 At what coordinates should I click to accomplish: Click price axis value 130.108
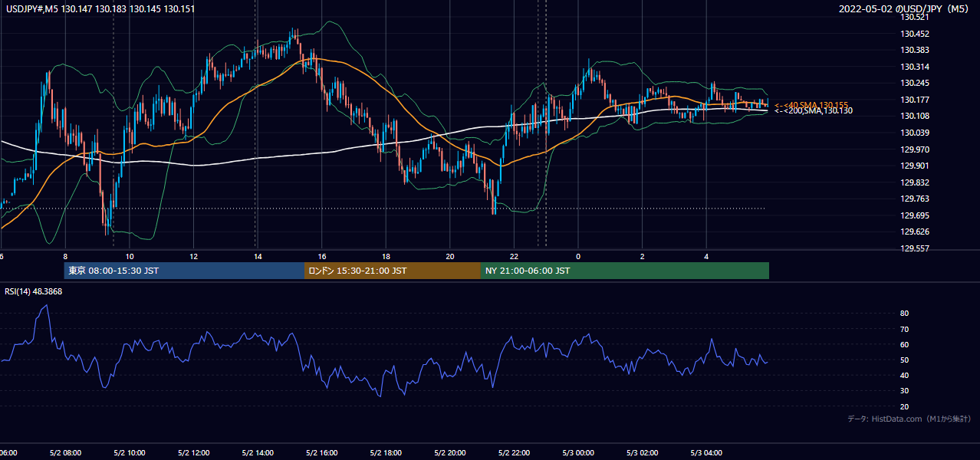(x=916, y=116)
